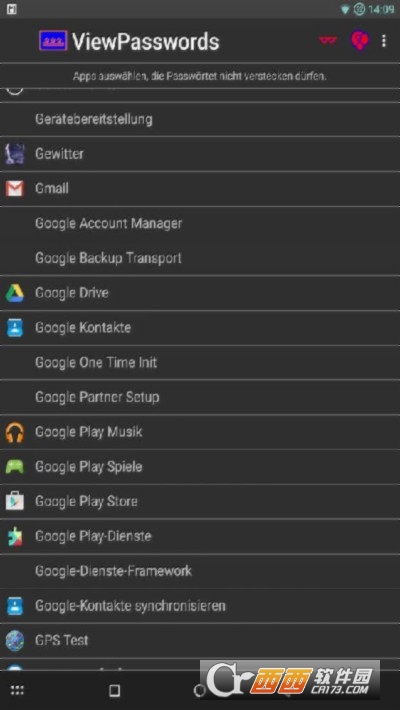Choose the Gmail list entry text
Viewport: 400px width, 710px height.
[x=52, y=188]
